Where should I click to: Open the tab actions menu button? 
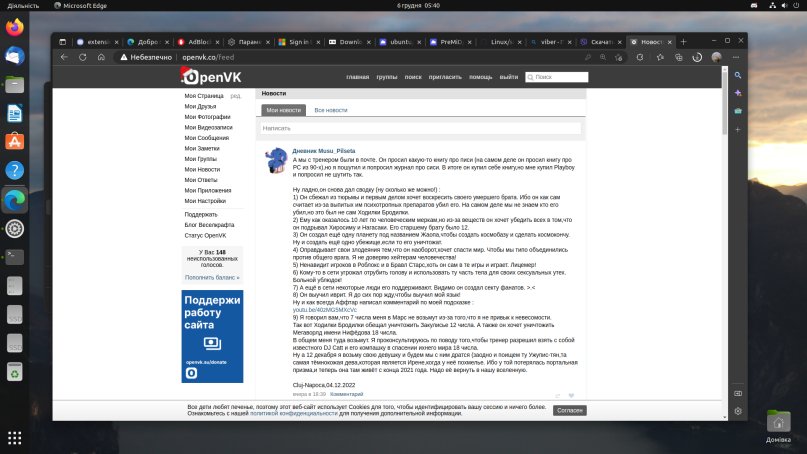[x=62, y=42]
